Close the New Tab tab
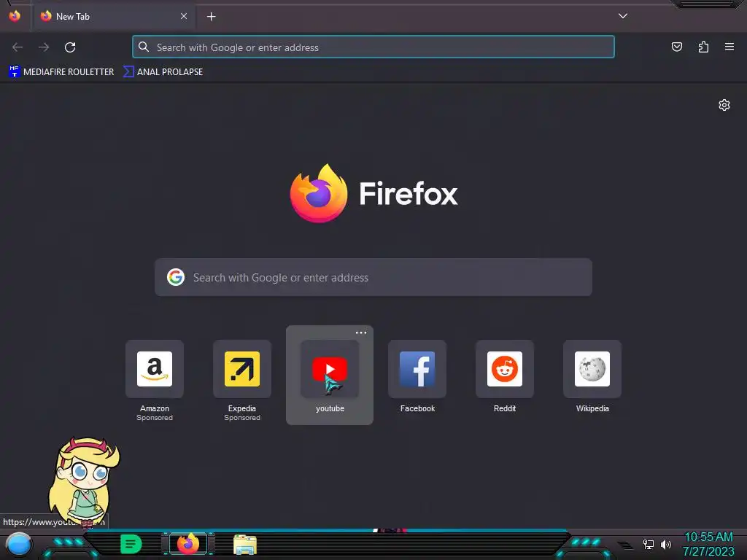 183,16
